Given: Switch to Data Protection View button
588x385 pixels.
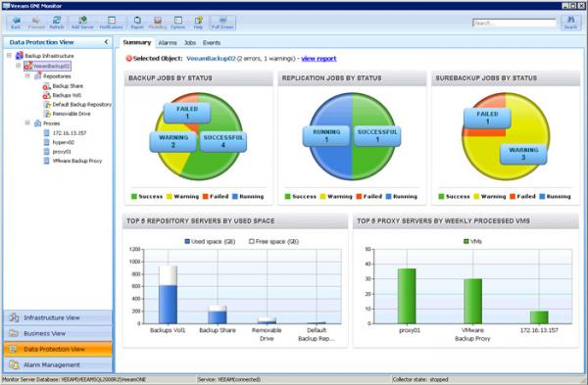Looking at the screenshot, I should (58, 350).
